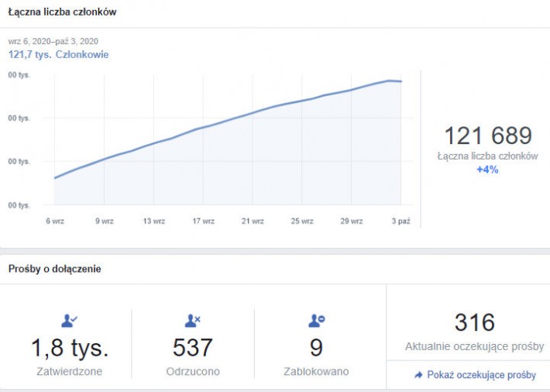Click the 6 wrz label on chart axis

(x=55, y=221)
